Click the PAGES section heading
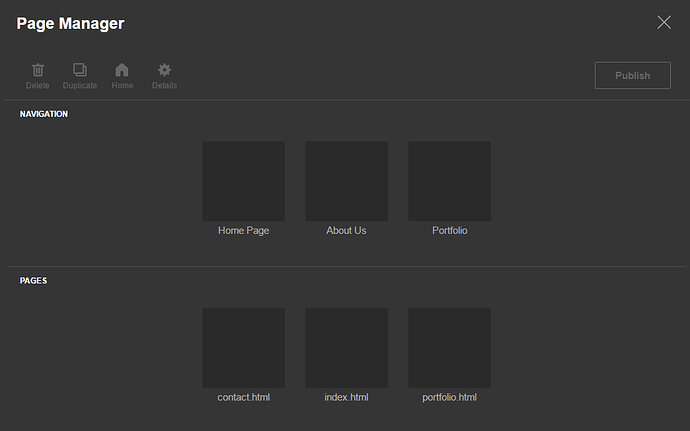 (33, 281)
